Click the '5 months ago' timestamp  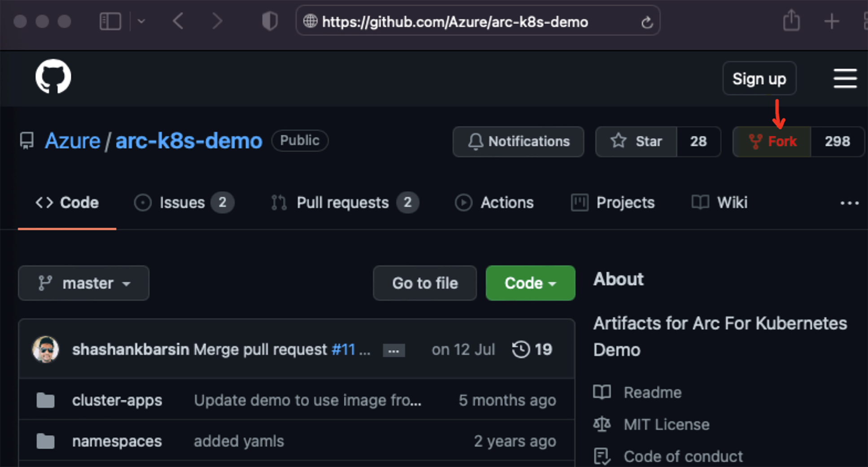[x=507, y=400]
